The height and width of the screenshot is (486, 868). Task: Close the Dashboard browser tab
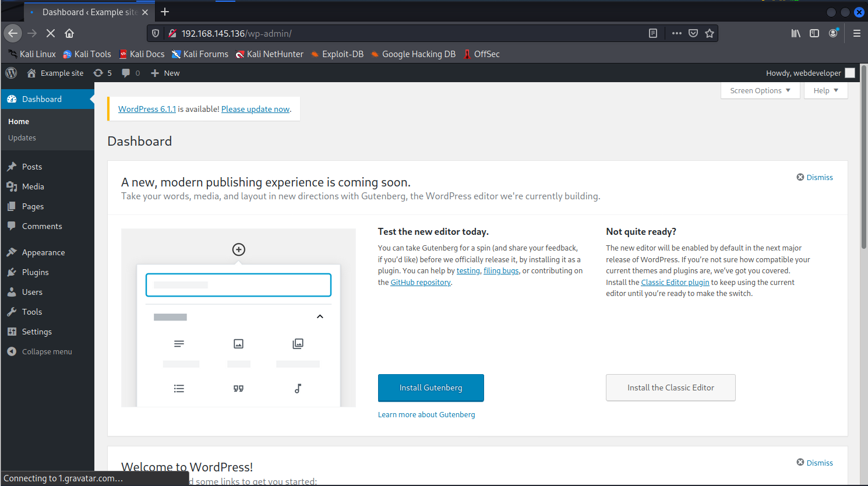(145, 12)
